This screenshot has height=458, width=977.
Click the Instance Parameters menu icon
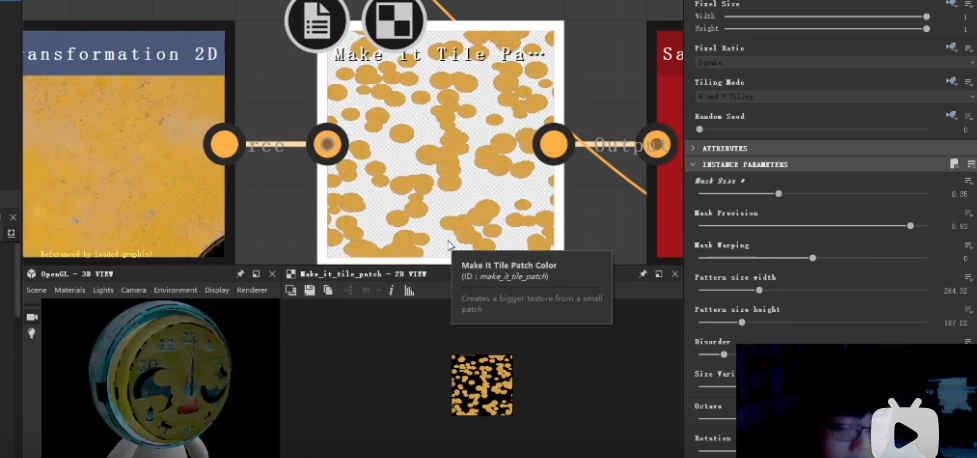971,165
